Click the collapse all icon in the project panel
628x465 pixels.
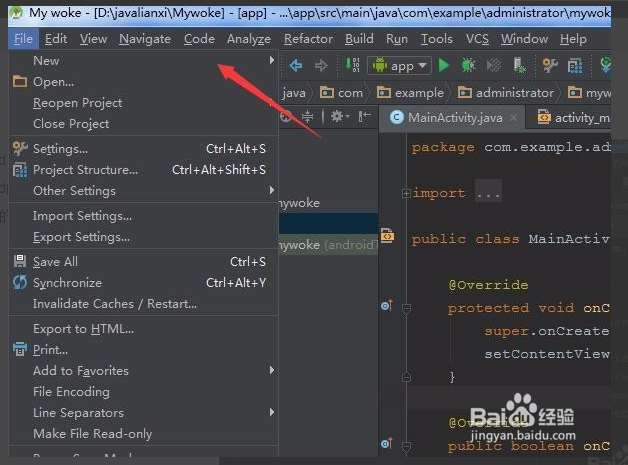[x=308, y=117]
